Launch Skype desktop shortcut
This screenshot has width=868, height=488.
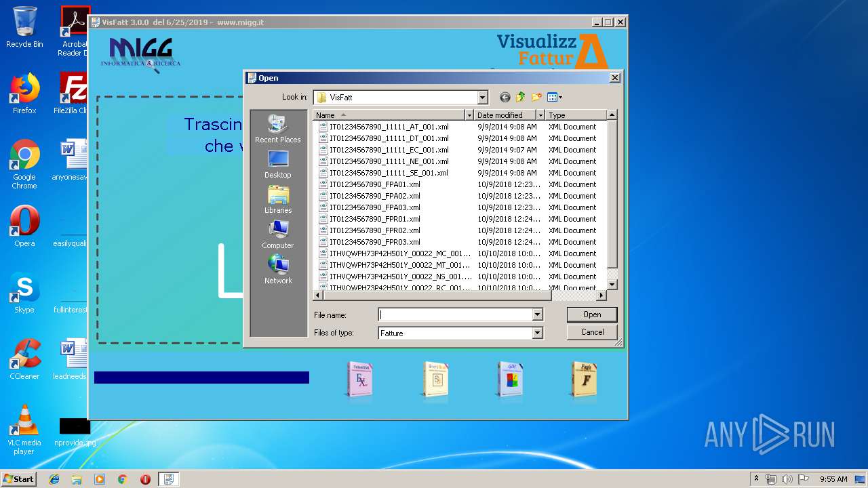(x=24, y=293)
